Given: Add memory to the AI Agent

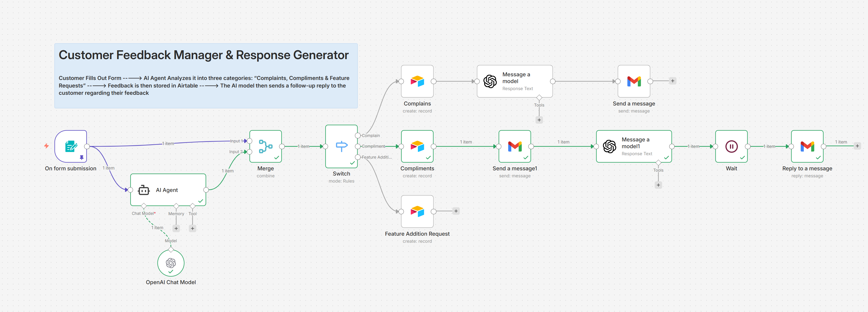Looking at the screenshot, I should [x=176, y=228].
